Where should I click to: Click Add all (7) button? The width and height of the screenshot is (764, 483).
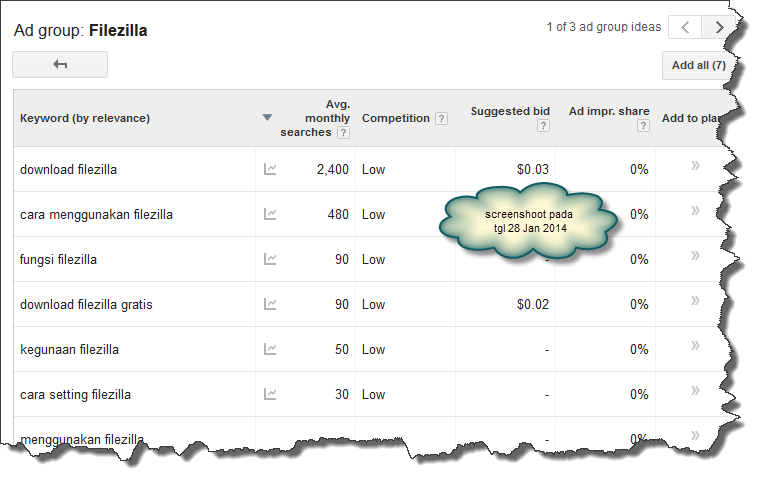[x=697, y=65]
